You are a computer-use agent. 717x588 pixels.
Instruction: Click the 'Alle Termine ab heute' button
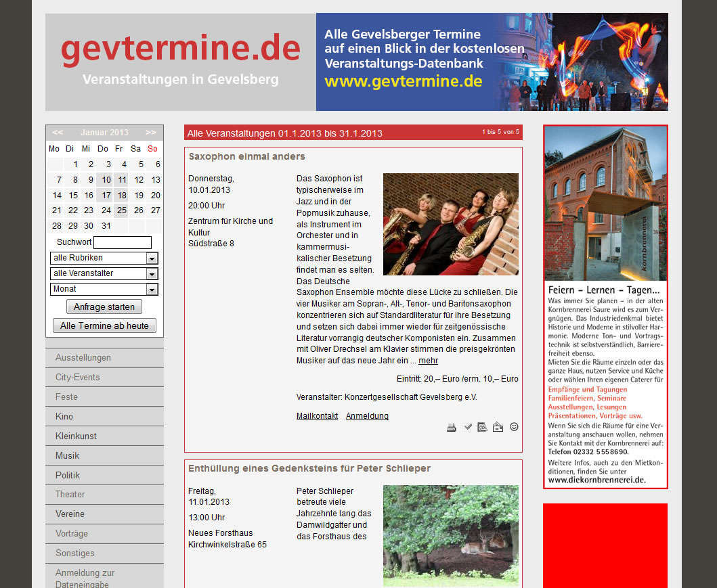point(104,325)
